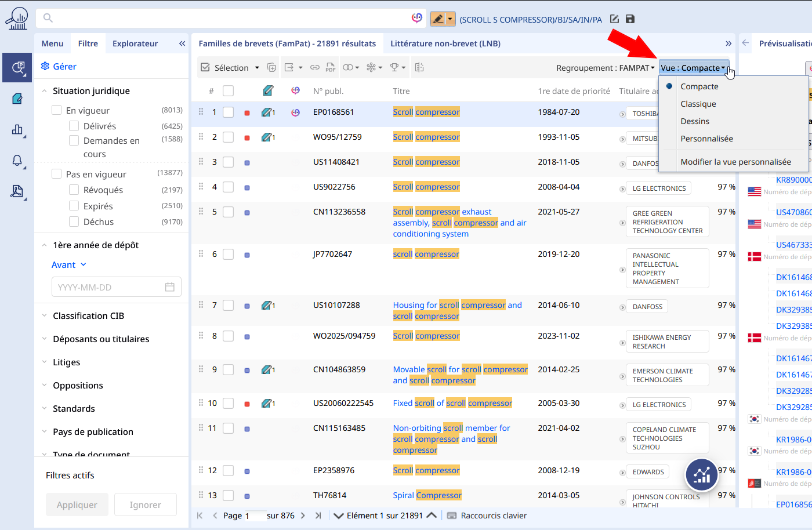
Task: Open the 'Regroupement : FAMPAT' dropdown
Action: [x=605, y=68]
